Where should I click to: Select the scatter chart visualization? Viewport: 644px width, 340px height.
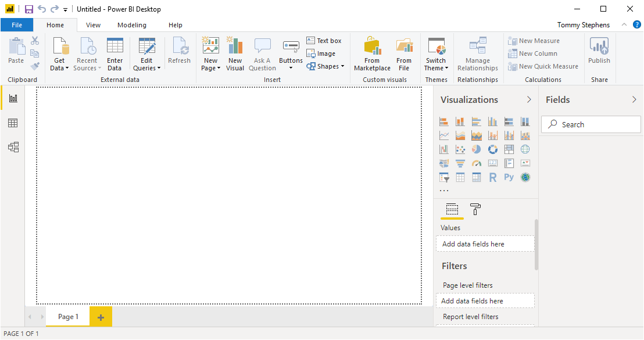tap(460, 149)
